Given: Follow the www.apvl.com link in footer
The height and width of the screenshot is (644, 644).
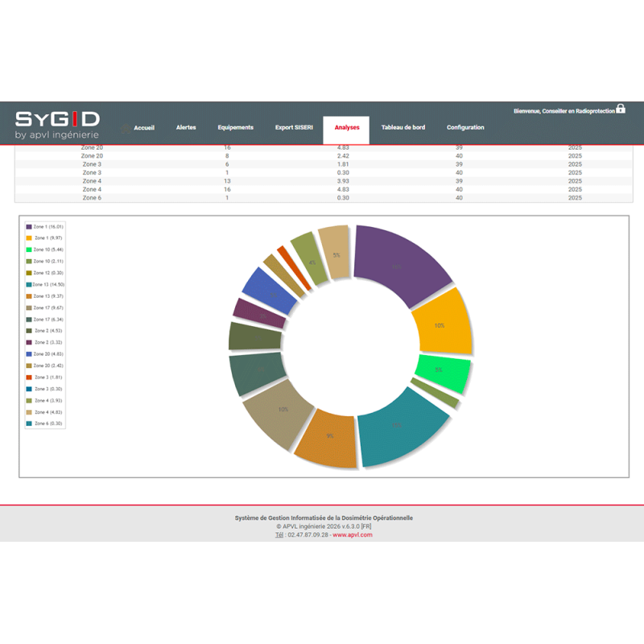Looking at the screenshot, I should point(353,535).
